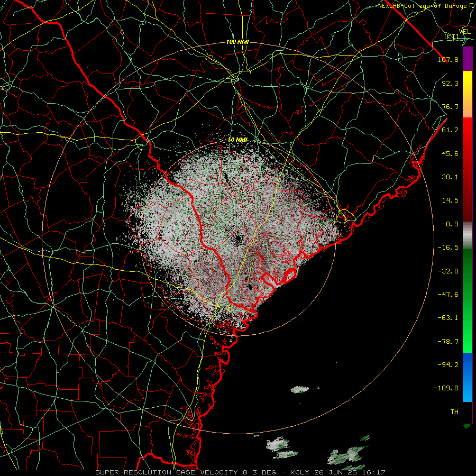476x476 pixels.
Task: Pick the purple segment of the color bar
Action: coord(467,59)
